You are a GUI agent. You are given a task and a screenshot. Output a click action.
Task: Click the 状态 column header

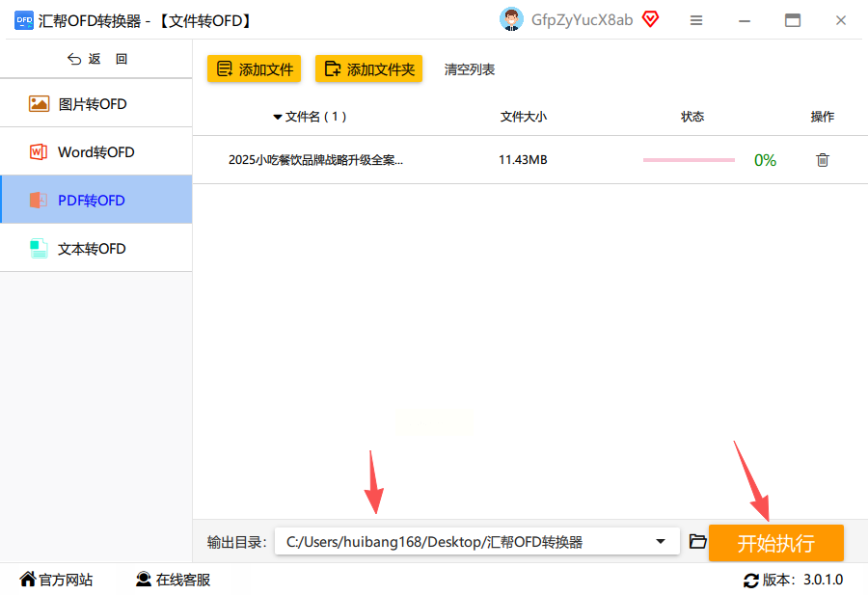692,117
